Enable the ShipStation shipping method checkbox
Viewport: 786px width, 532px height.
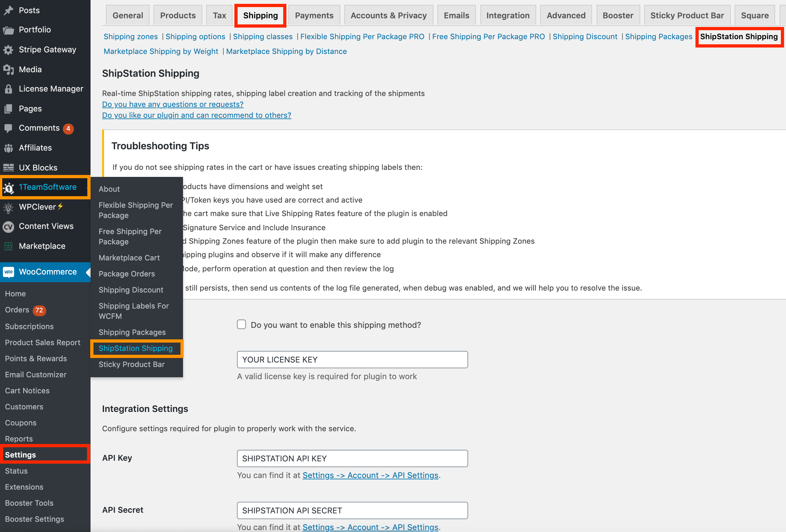pyautogui.click(x=241, y=325)
